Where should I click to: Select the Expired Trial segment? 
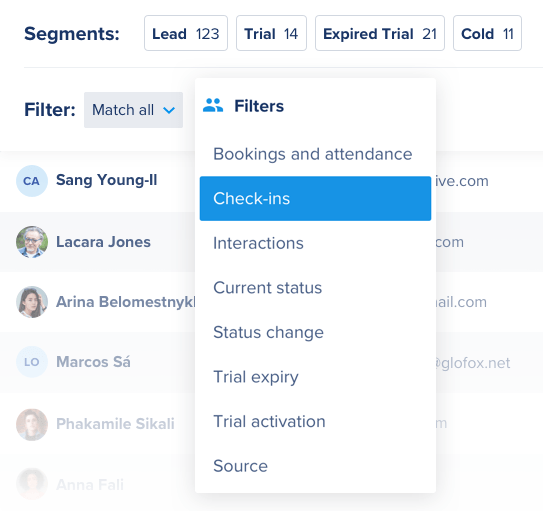pos(380,33)
